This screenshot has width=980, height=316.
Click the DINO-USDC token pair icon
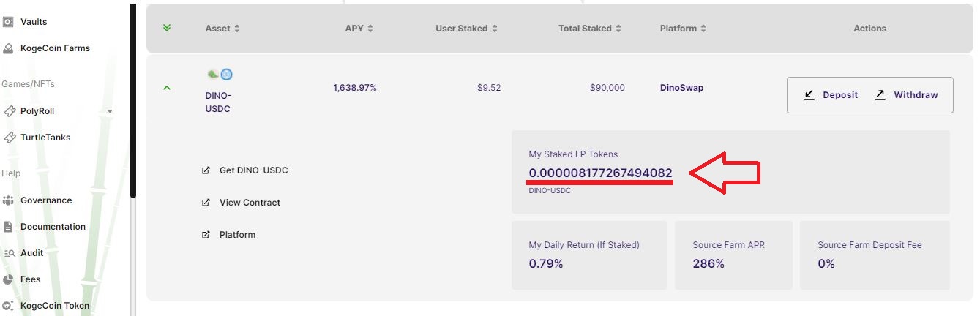[220, 74]
